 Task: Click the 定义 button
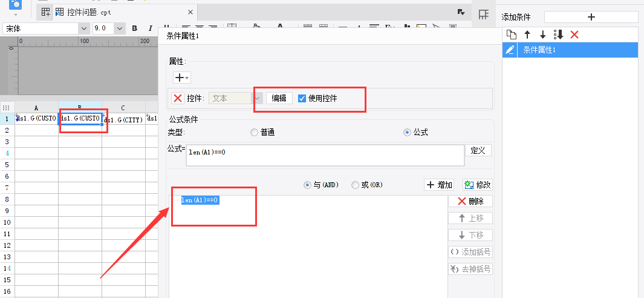coord(478,151)
